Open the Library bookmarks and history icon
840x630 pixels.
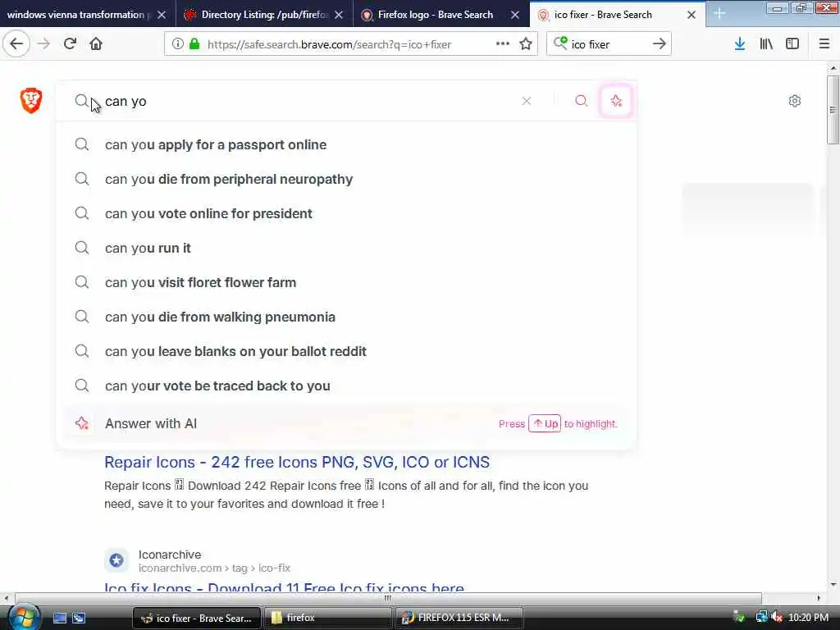(766, 44)
